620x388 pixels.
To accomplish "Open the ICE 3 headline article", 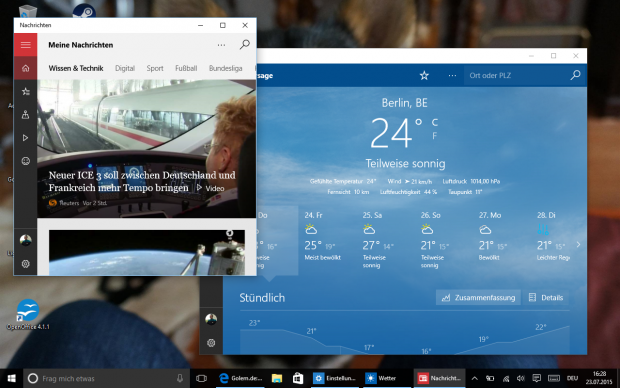I will [x=142, y=181].
